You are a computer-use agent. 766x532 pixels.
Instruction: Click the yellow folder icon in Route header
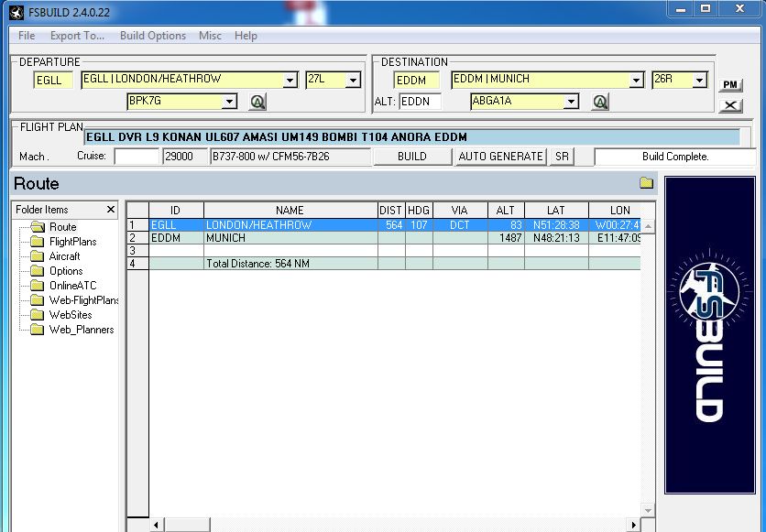(x=646, y=183)
